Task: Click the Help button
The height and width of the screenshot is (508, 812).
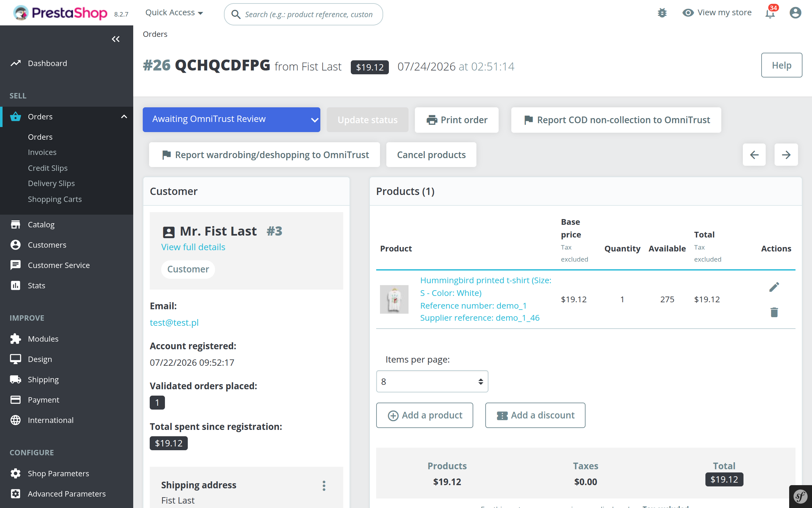Action: pos(782,65)
